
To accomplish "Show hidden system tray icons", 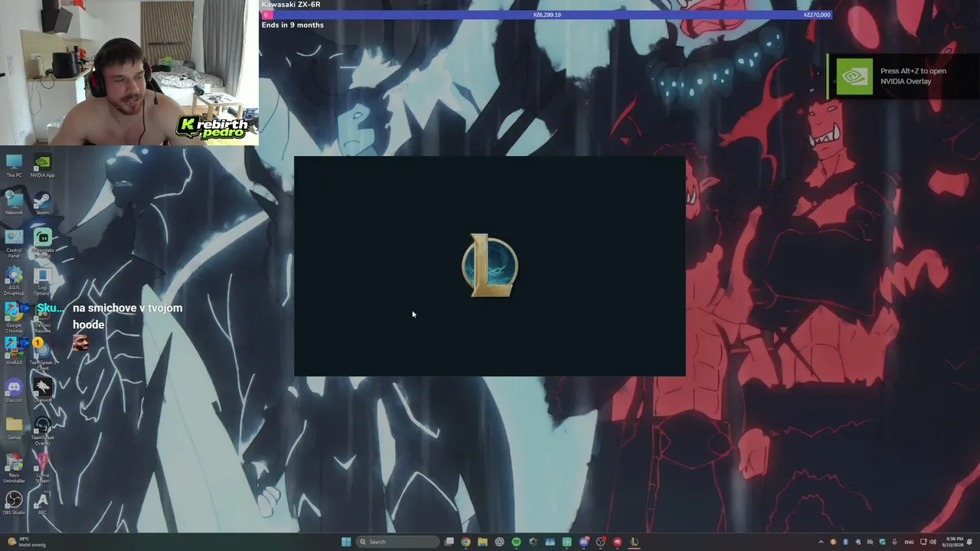I will pos(821,542).
